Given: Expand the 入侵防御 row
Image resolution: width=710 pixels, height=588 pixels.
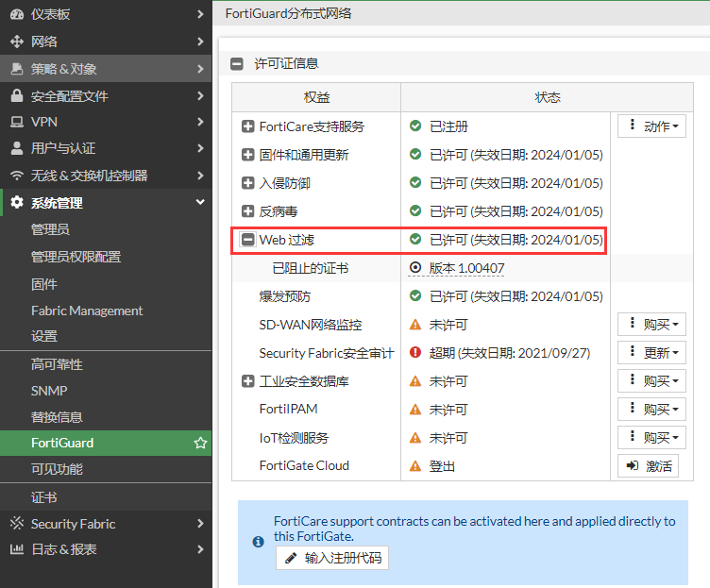Looking at the screenshot, I should [x=248, y=183].
